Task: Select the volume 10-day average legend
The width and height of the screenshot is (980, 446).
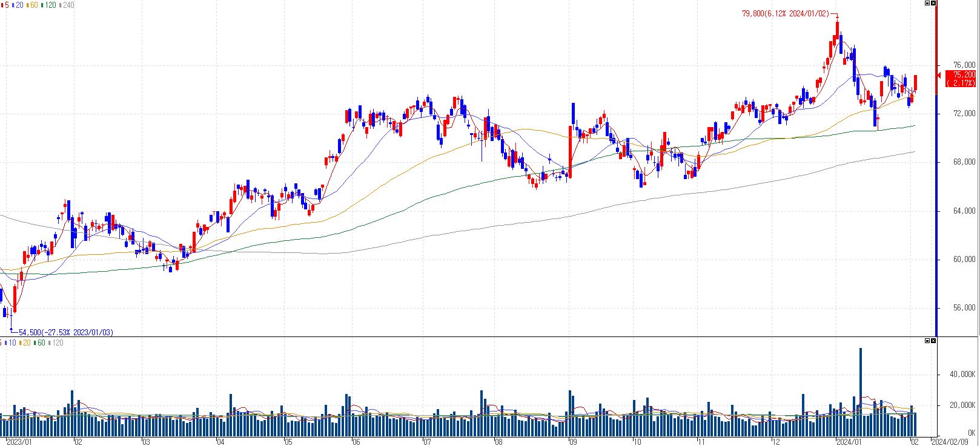Action: (12, 343)
